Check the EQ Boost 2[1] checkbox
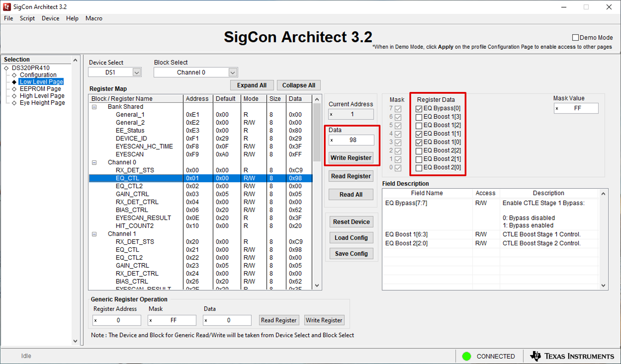621x364 pixels. click(418, 159)
